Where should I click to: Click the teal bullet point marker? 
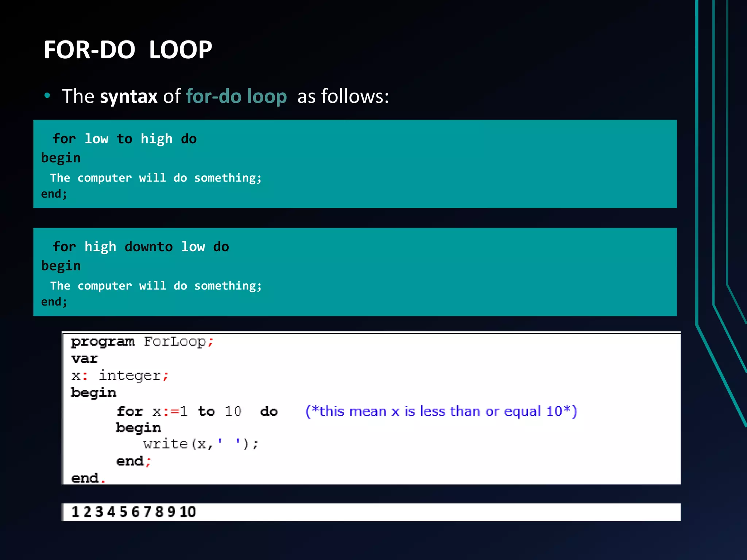47,96
